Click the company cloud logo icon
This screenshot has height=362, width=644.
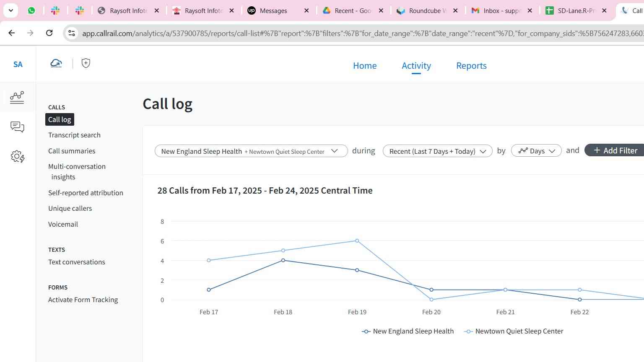[x=56, y=63]
